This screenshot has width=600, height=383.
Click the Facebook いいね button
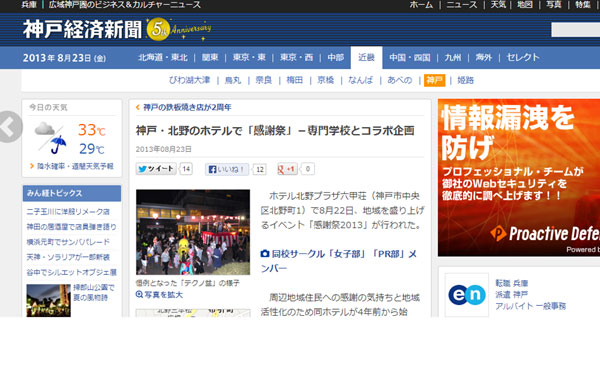click(227, 169)
